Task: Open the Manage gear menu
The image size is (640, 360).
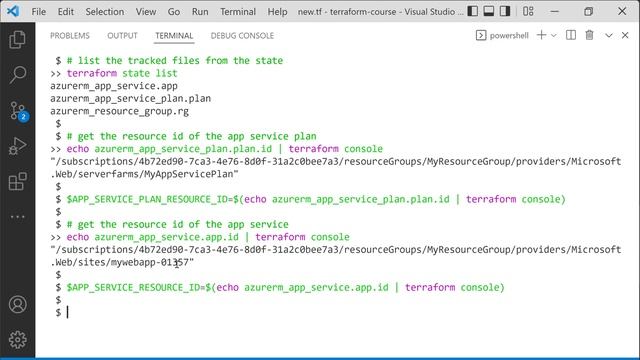Action: [18, 340]
